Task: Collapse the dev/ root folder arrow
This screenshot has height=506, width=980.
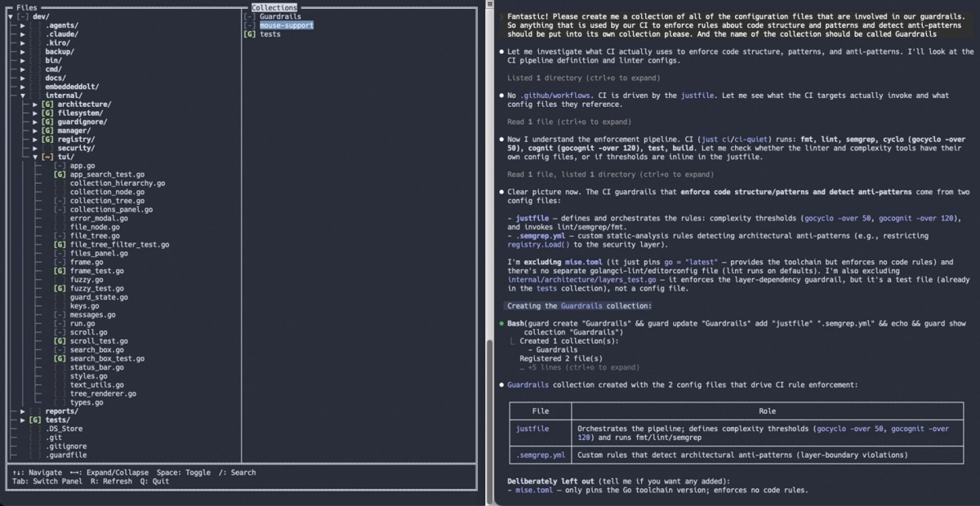Action: pyautogui.click(x=10, y=16)
